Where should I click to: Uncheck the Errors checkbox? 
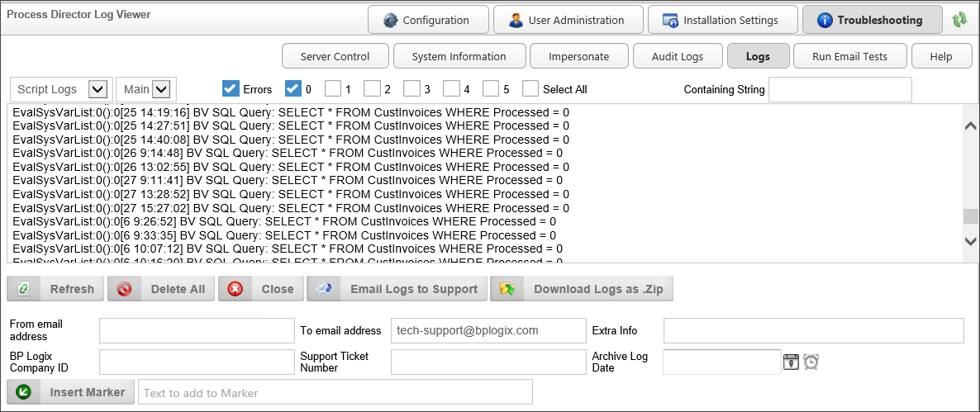pyautogui.click(x=231, y=88)
